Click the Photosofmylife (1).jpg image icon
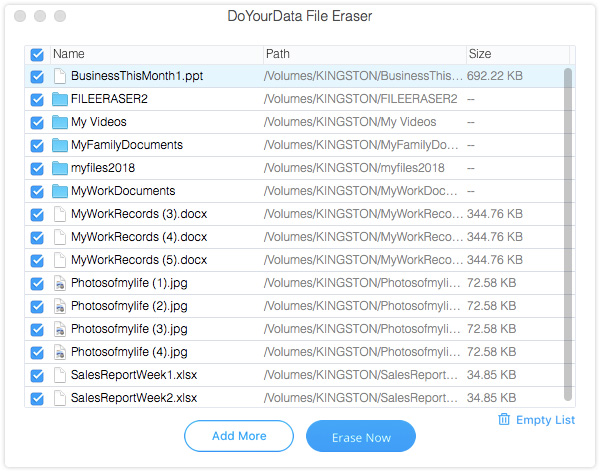600x472 pixels. [59, 283]
